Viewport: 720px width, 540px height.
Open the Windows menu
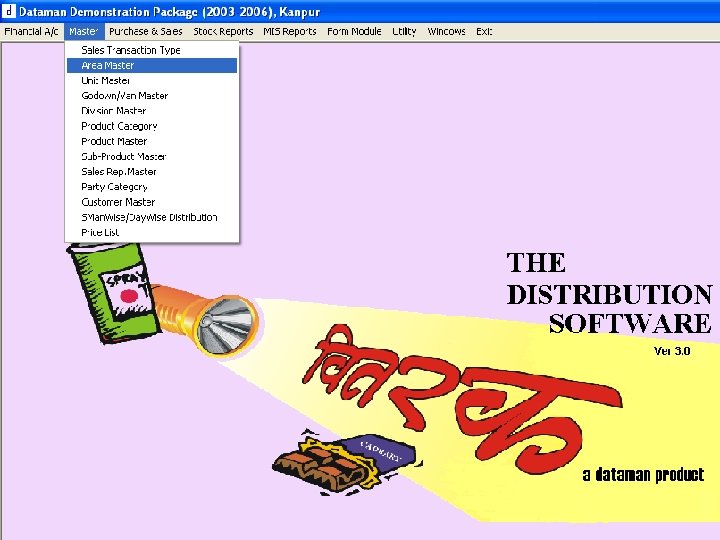tap(446, 32)
